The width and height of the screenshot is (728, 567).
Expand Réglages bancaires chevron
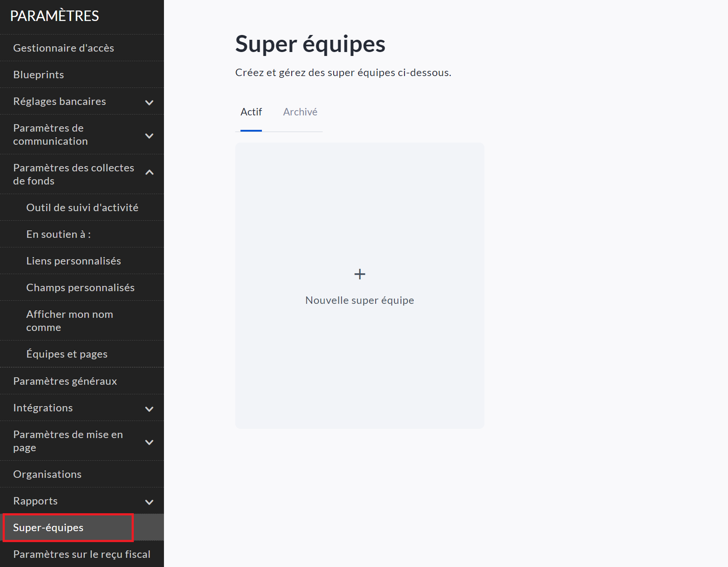click(149, 102)
